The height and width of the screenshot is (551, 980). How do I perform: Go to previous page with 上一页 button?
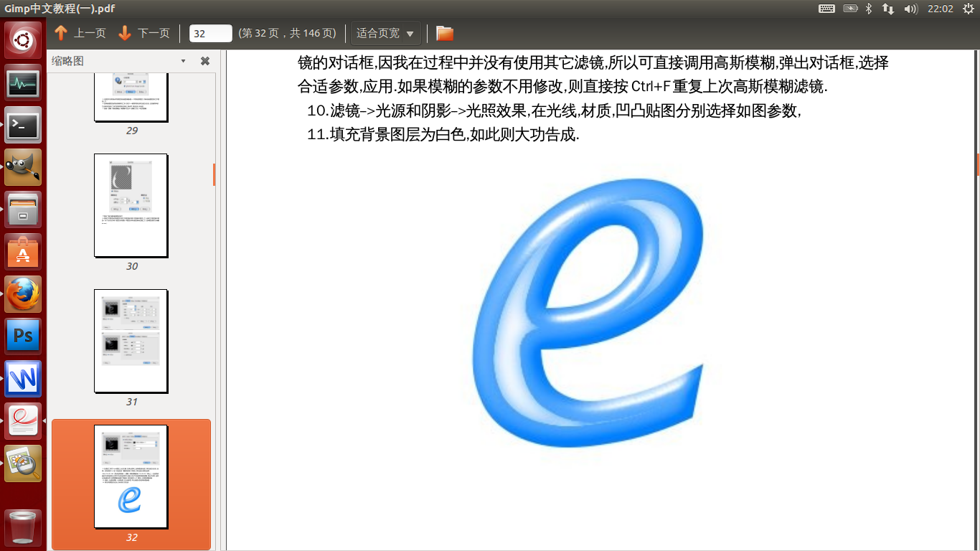tap(80, 33)
